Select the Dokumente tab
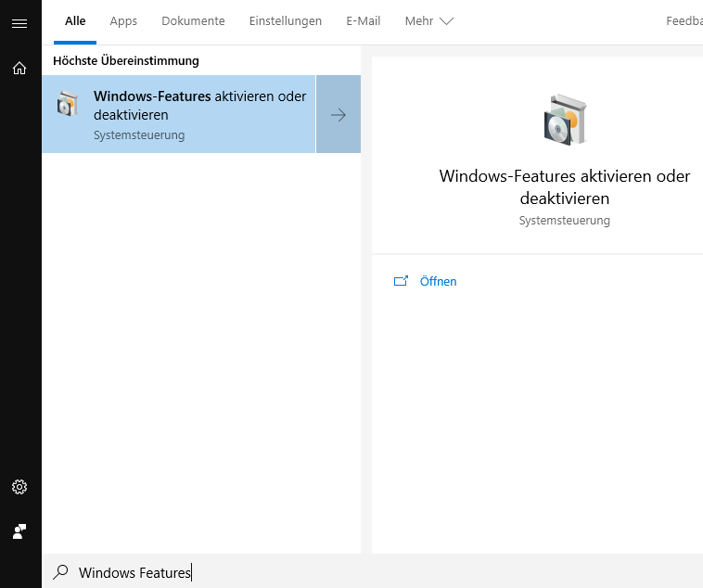 (193, 21)
